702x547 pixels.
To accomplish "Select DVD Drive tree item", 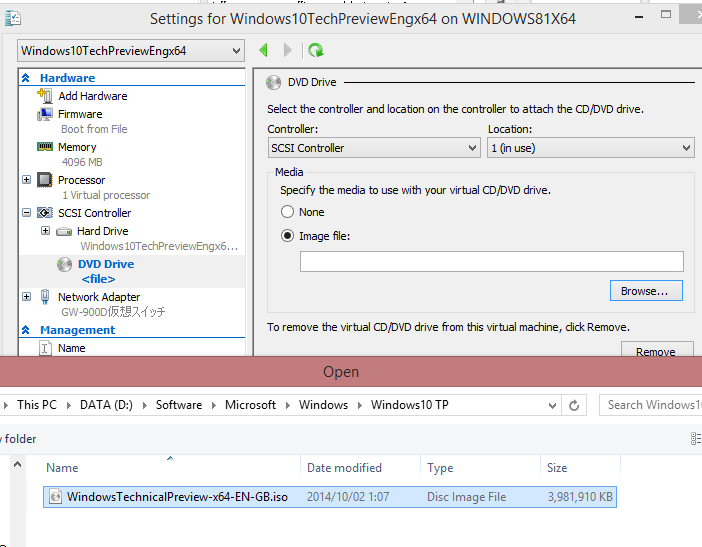I will tap(106, 264).
